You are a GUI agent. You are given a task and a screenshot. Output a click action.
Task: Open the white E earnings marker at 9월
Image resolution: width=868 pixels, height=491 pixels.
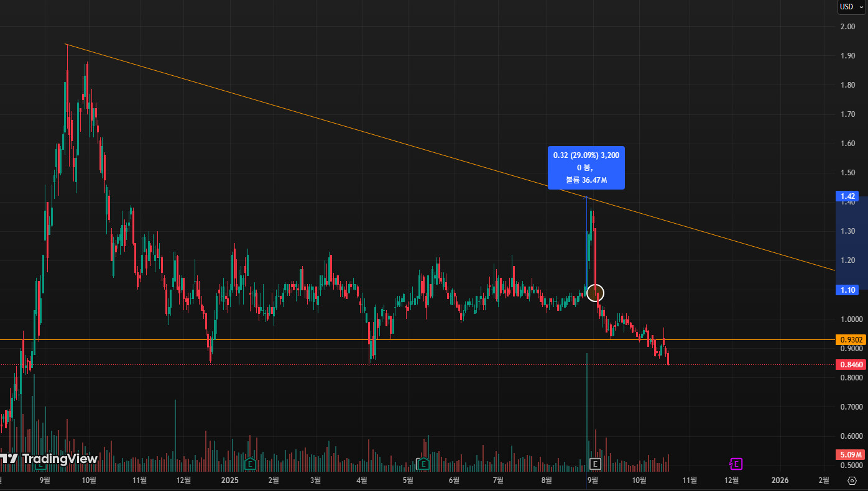(595, 464)
